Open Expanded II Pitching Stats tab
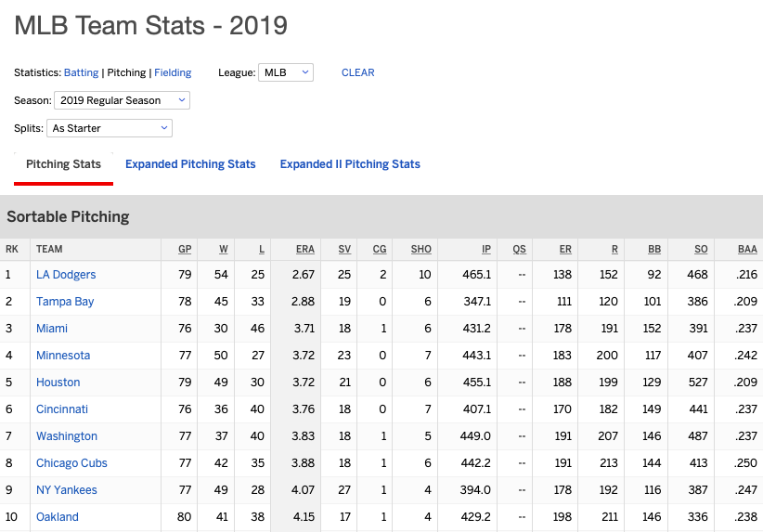The image size is (763, 532). click(350, 164)
